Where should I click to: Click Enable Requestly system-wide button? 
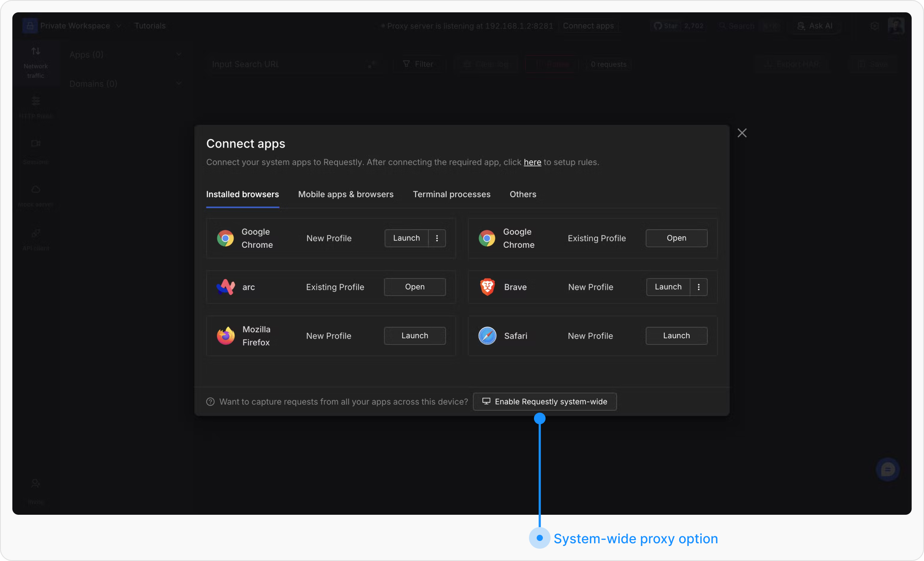(545, 401)
